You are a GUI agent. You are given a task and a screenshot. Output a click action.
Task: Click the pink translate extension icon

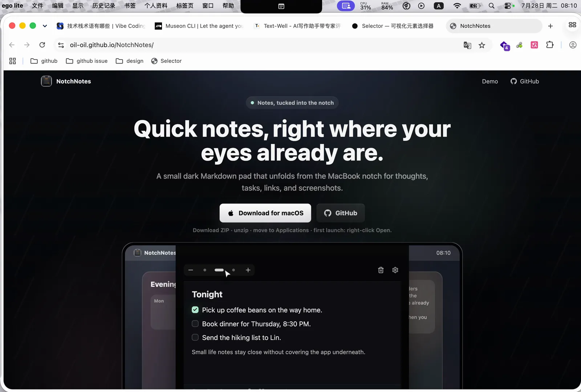click(x=535, y=45)
